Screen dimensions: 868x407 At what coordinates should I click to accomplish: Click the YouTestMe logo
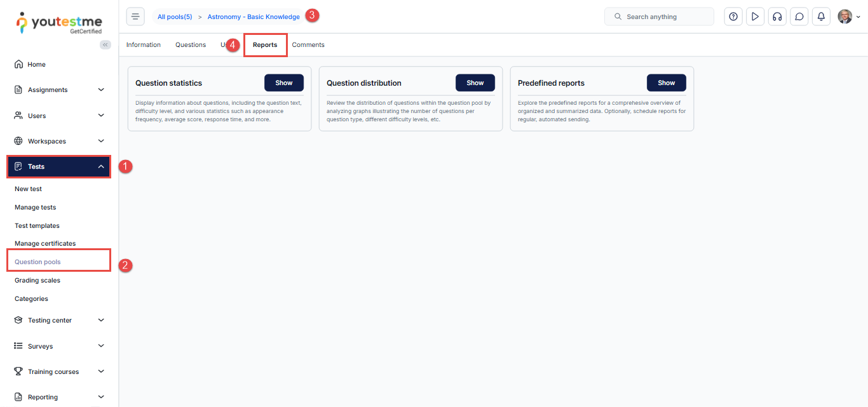tap(59, 22)
